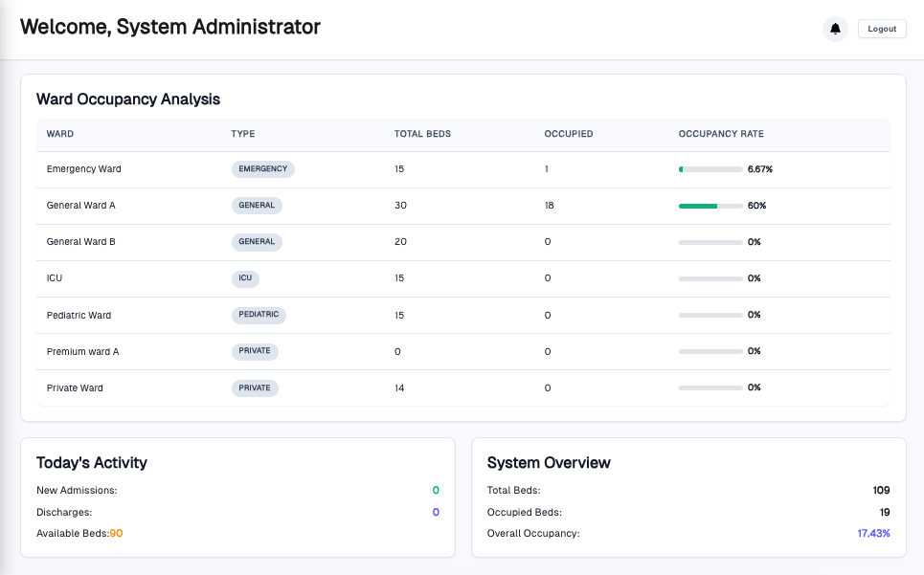Click the Logout button
The height and width of the screenshot is (575, 924).
click(x=881, y=28)
